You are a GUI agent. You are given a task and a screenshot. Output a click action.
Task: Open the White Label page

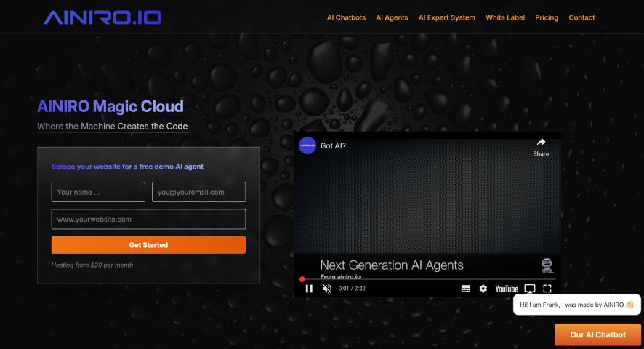[505, 17]
